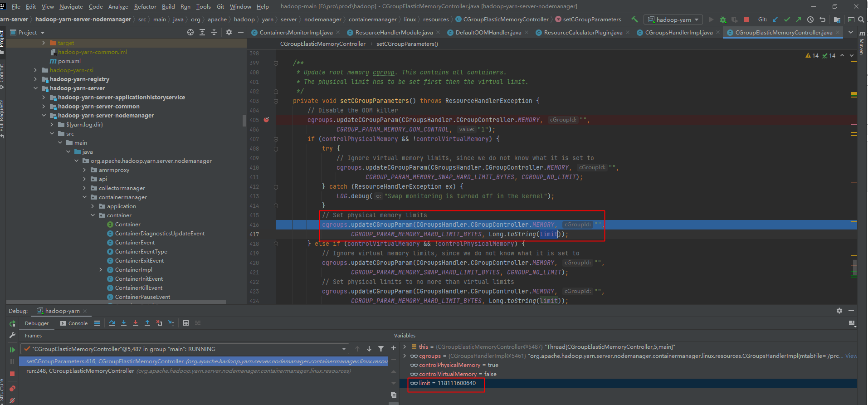This screenshot has width=868, height=405.
Task: Open the hadoop-yarn run configuration dropdown
Action: pos(673,20)
